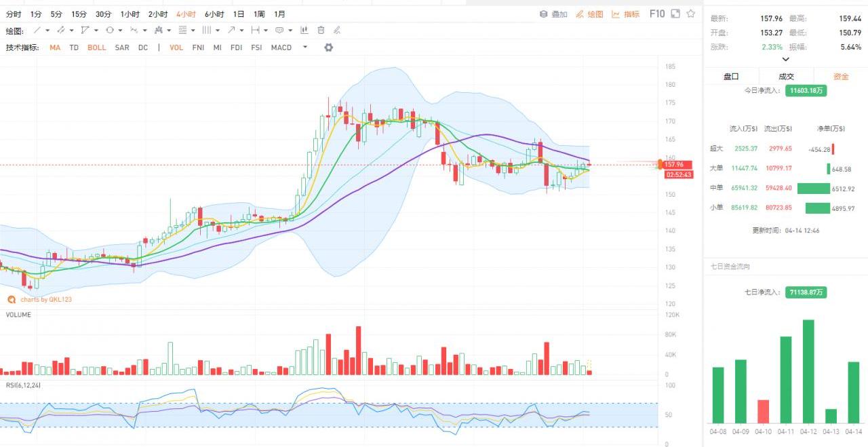Open indicator settings gear icon
The image size is (868, 447).
coord(329,47)
